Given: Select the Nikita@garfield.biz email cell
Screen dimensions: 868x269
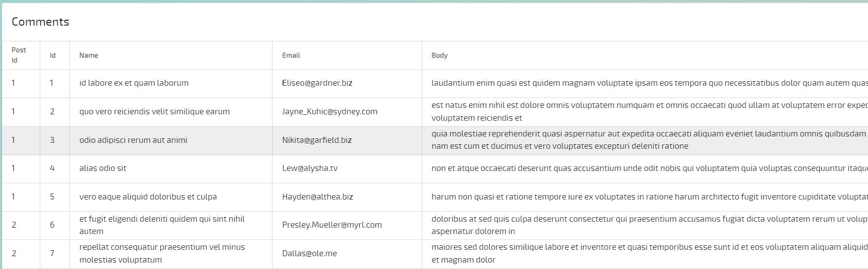Looking at the screenshot, I should click(x=317, y=140).
